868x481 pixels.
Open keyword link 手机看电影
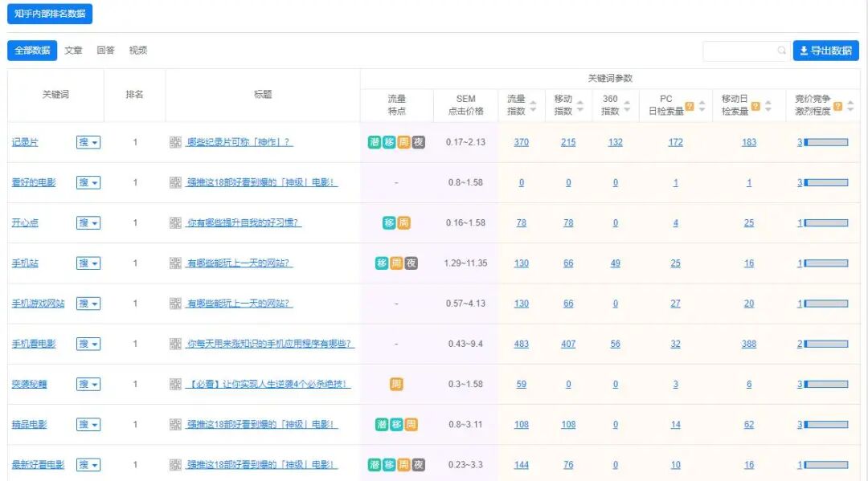tap(34, 344)
